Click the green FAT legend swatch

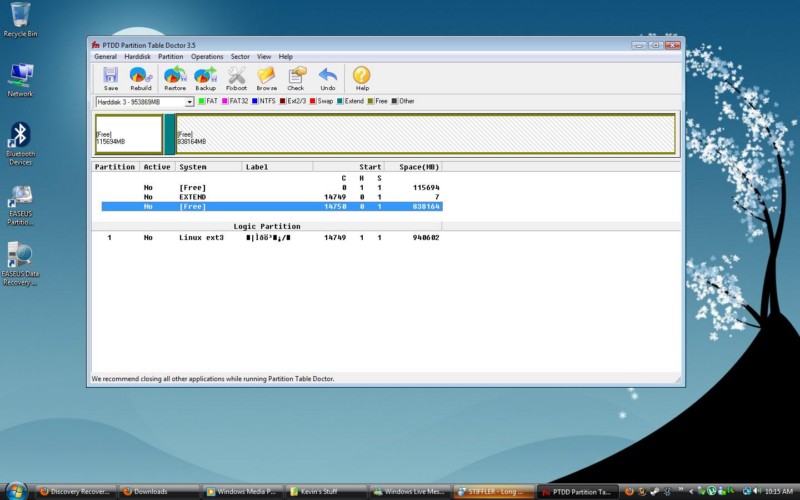(202, 102)
